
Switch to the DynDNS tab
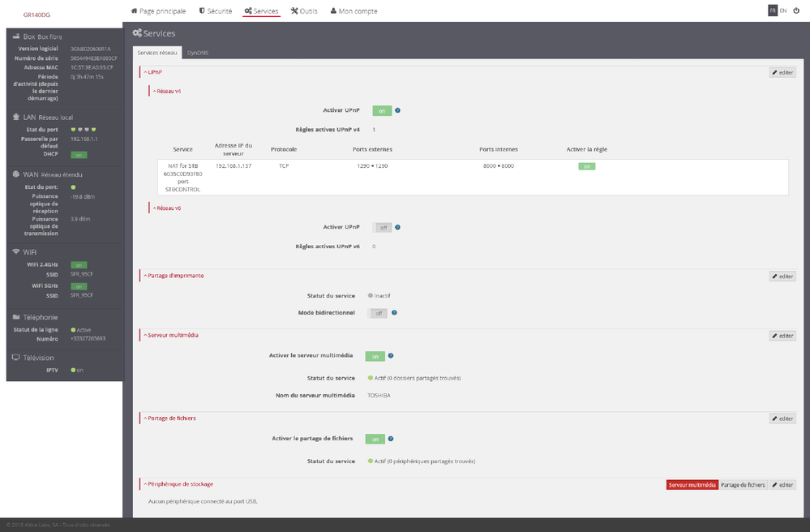click(197, 52)
